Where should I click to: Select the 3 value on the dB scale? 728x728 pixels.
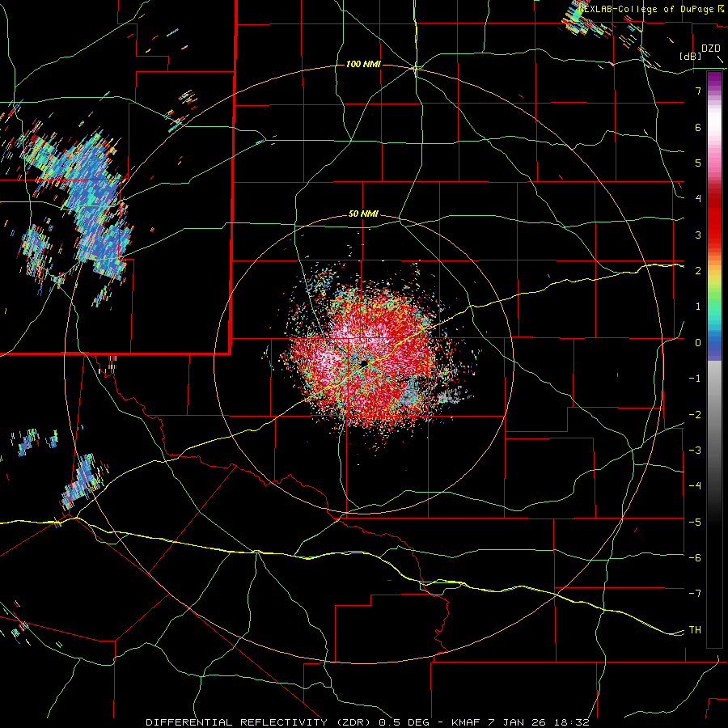[x=698, y=235]
